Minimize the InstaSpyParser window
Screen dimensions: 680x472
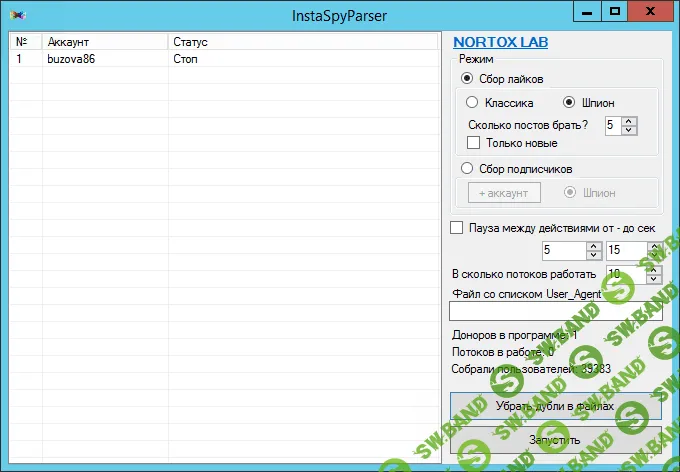pos(587,12)
